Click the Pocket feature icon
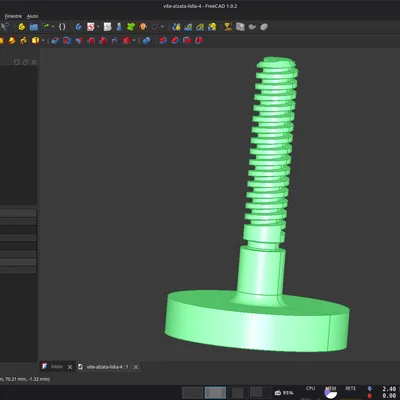Viewport: 400px width, 400px height. (x=55, y=41)
